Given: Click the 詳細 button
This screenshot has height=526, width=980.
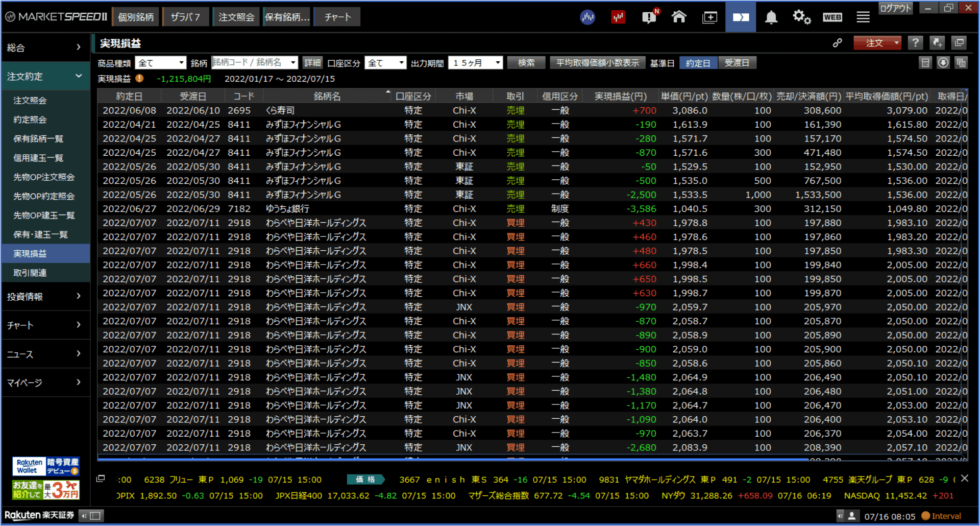Looking at the screenshot, I should click(312, 63).
